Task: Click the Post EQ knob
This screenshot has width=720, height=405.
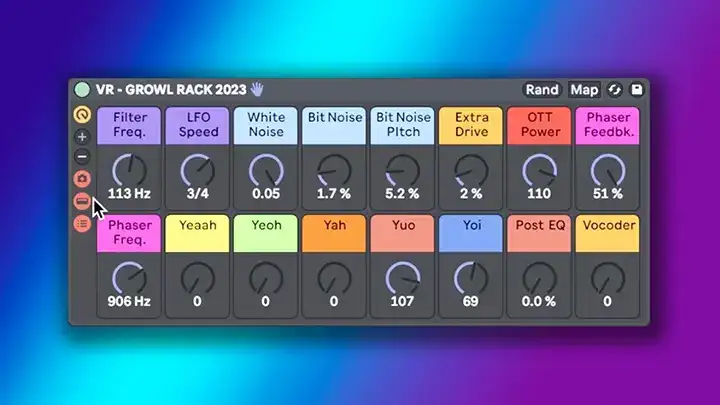Action: point(539,278)
